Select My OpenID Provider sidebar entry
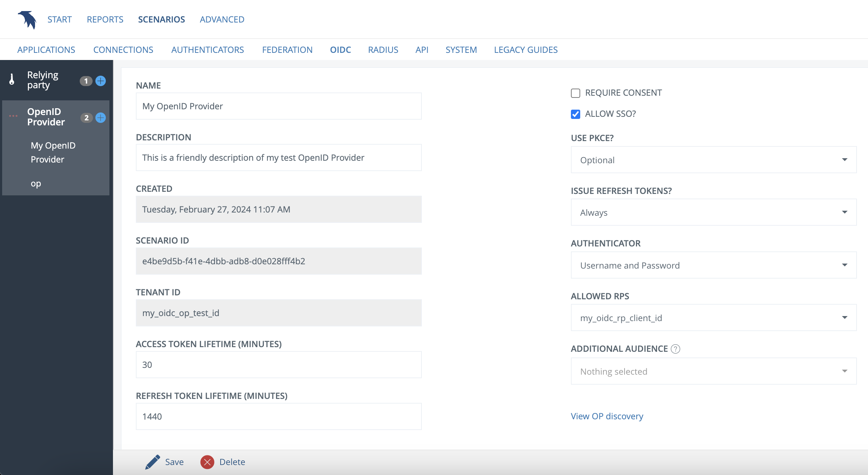Viewport: 868px width, 475px height. pos(53,152)
